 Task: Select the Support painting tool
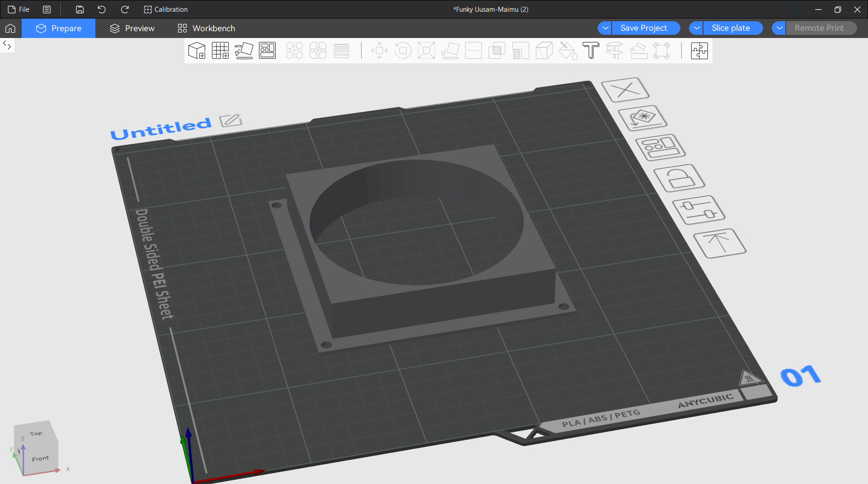(x=520, y=51)
